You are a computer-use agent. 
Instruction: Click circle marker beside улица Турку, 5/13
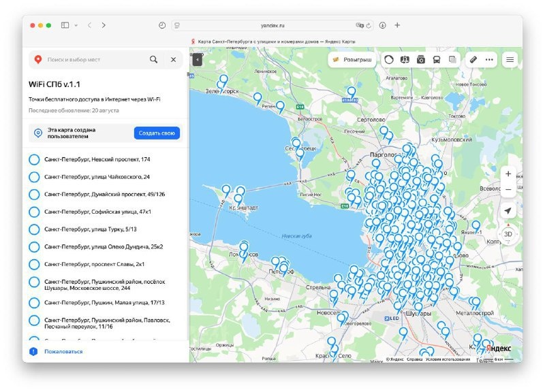34,229
